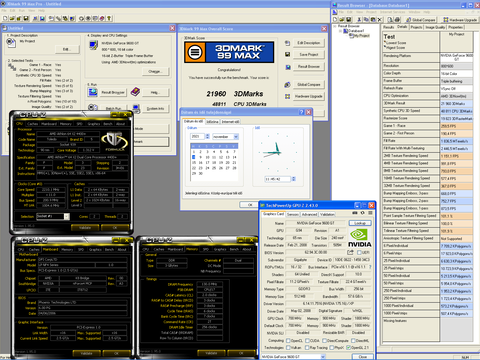
Task: Open the Internet Services menu in Result Browser
Action: click(x=392, y=12)
